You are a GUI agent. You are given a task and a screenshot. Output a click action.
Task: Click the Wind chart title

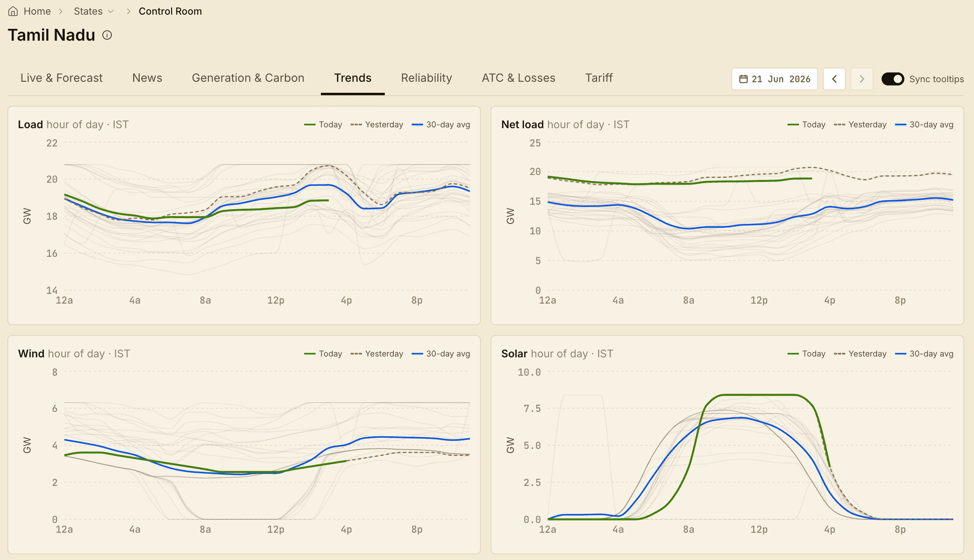click(x=31, y=354)
